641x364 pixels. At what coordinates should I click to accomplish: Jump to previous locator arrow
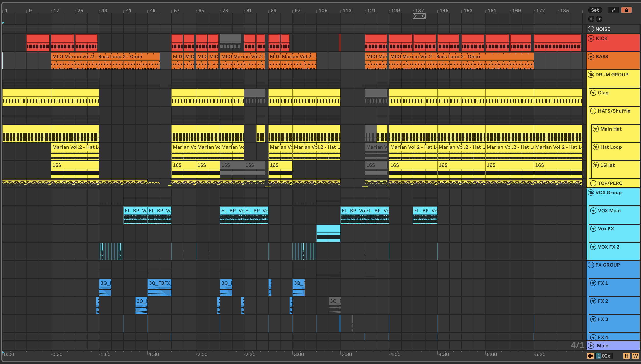click(x=591, y=19)
